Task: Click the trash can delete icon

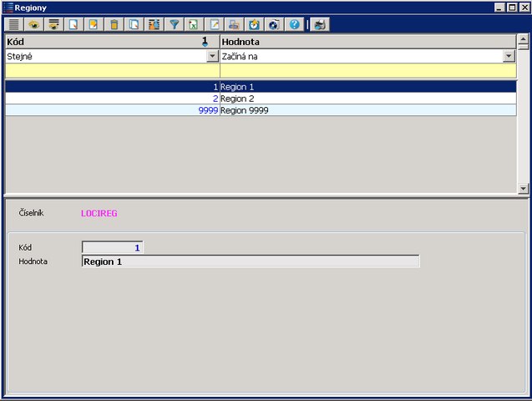Action: [x=114, y=24]
